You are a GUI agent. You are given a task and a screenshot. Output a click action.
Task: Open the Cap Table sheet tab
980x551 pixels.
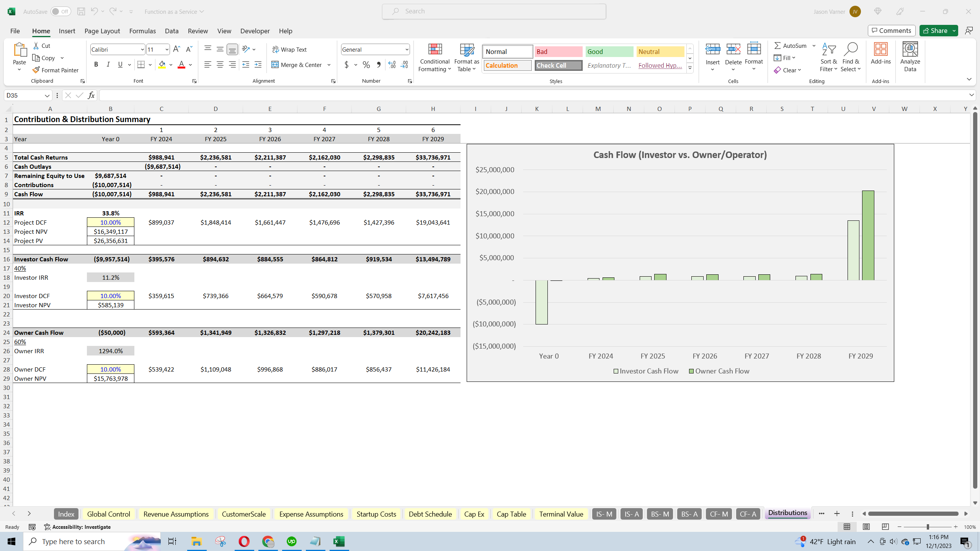[511, 514]
